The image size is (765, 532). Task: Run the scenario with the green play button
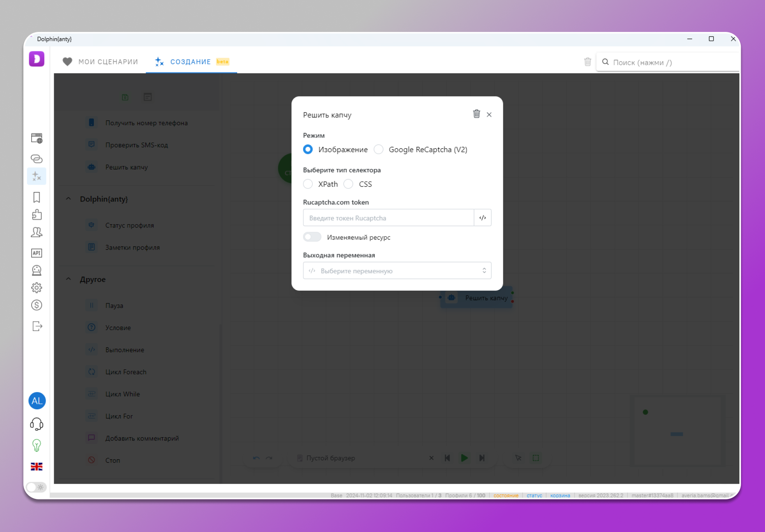[464, 458]
